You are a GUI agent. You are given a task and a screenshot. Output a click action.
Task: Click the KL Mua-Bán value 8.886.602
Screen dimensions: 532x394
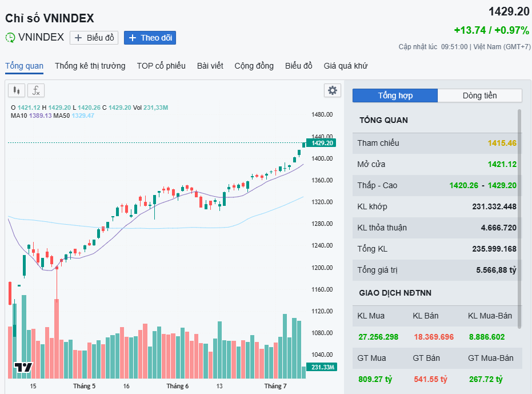[x=487, y=337]
